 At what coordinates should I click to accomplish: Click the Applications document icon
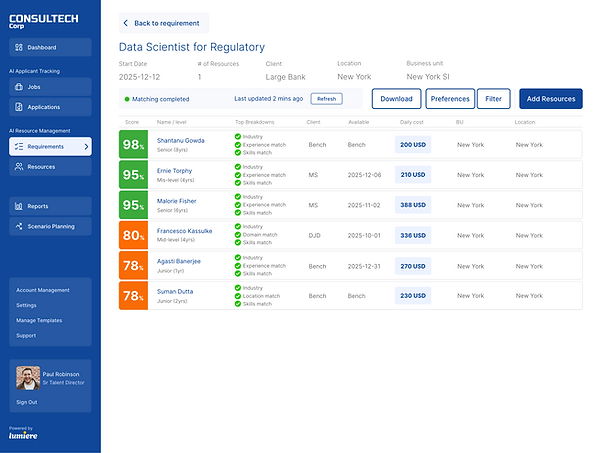coord(19,107)
